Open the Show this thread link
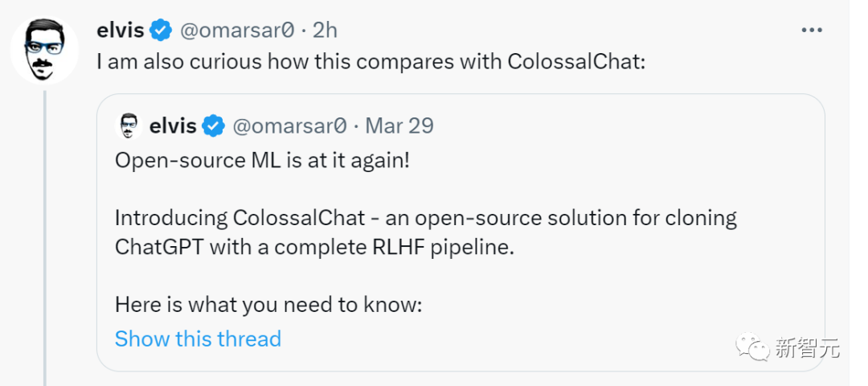 tap(198, 339)
